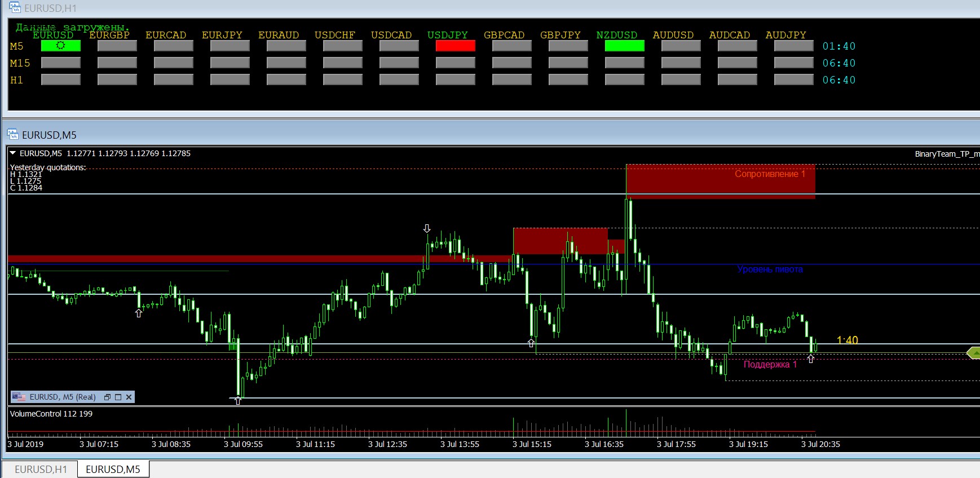The image size is (980, 478).
Task: Click the M5 AUDJPY signal cell
Action: click(794, 46)
